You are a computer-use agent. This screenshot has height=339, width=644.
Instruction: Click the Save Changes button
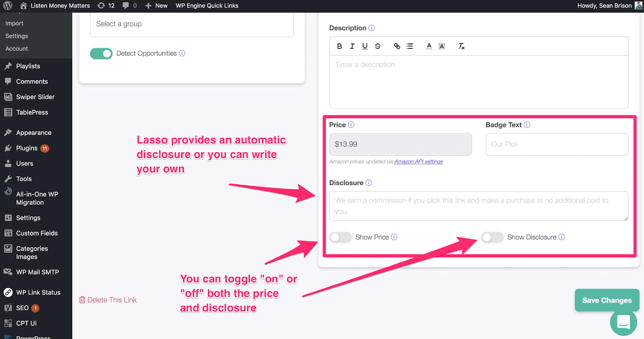(x=607, y=300)
